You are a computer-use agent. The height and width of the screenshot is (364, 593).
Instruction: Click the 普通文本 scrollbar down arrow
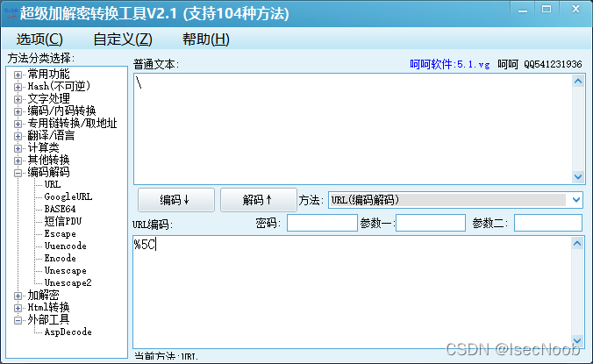point(578,176)
